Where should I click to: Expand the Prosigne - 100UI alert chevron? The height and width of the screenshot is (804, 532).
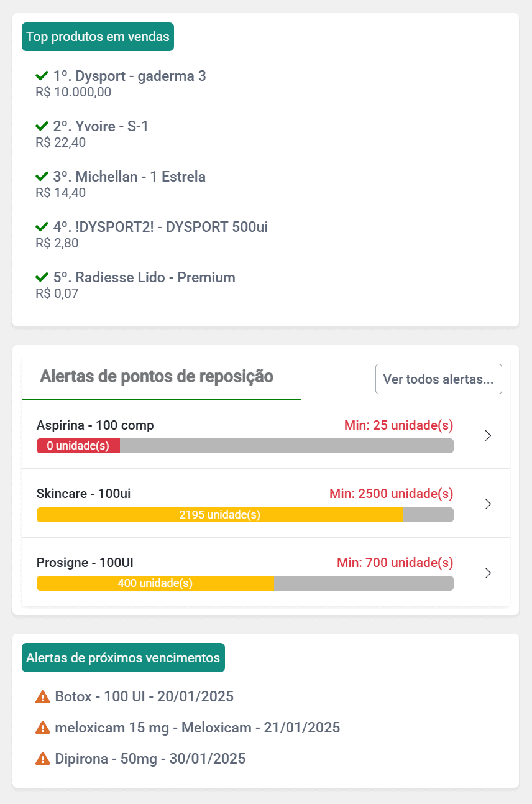(x=488, y=573)
